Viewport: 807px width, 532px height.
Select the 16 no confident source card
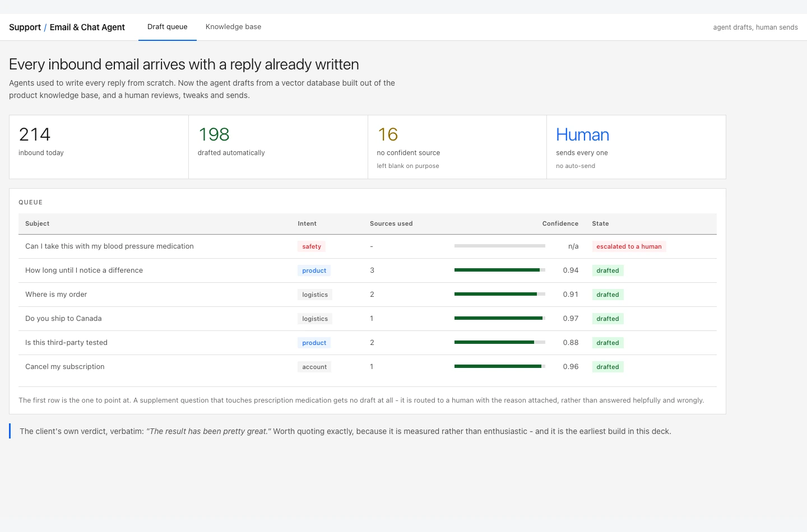457,147
